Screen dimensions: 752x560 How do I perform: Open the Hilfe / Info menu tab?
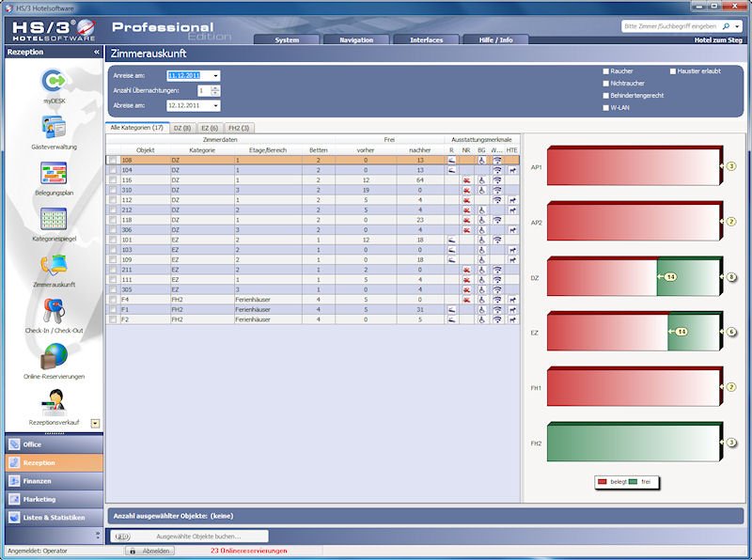coord(496,39)
